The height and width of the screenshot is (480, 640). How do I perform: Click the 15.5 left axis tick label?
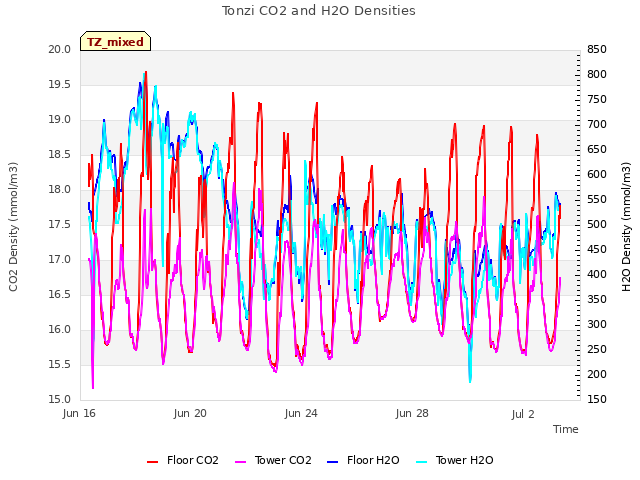pos(60,364)
